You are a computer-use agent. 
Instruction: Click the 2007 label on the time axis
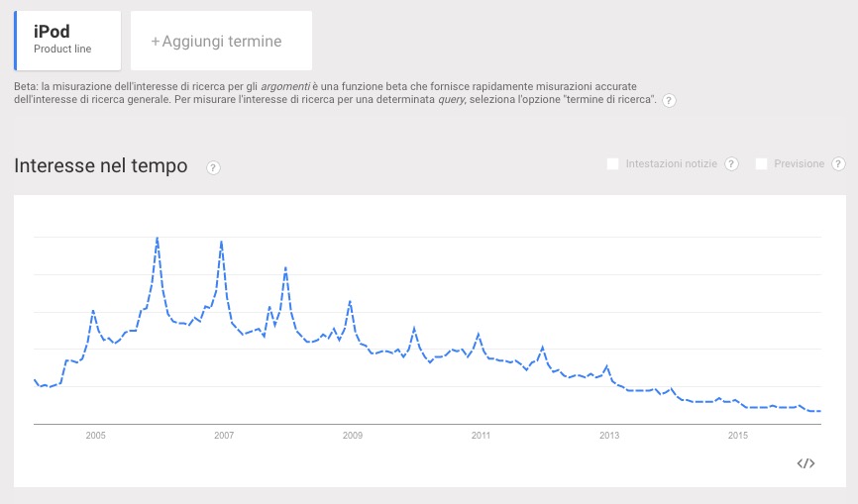[224, 435]
